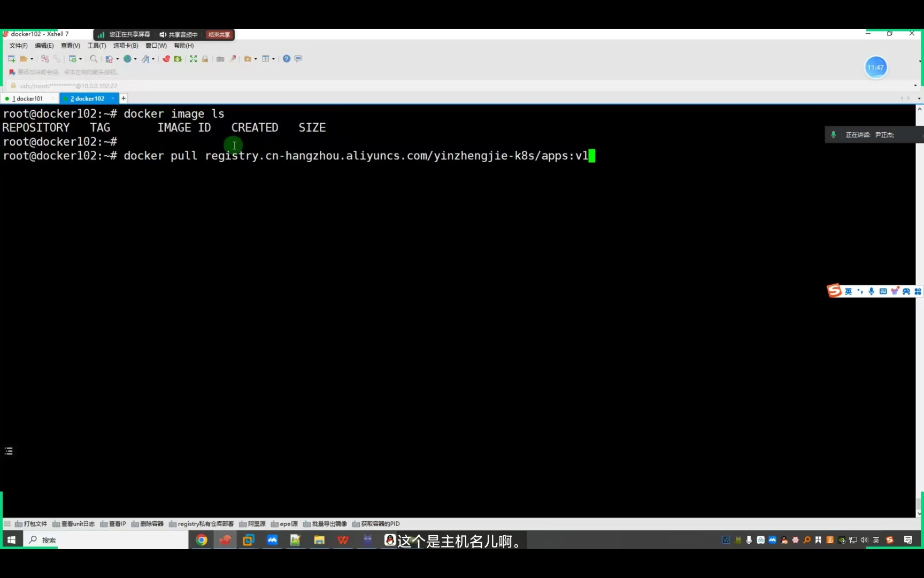The image size is (924, 578).
Task: Expand the session properties dropdown arrow
Action: tap(81, 59)
